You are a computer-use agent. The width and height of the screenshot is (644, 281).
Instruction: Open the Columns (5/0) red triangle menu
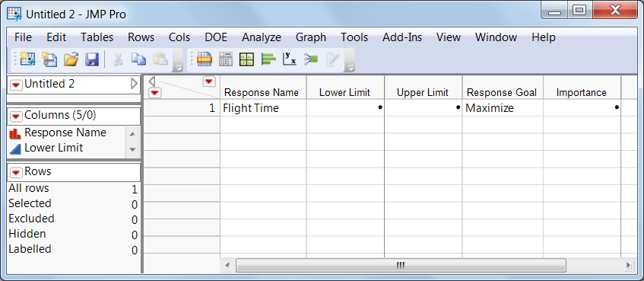tap(16, 117)
